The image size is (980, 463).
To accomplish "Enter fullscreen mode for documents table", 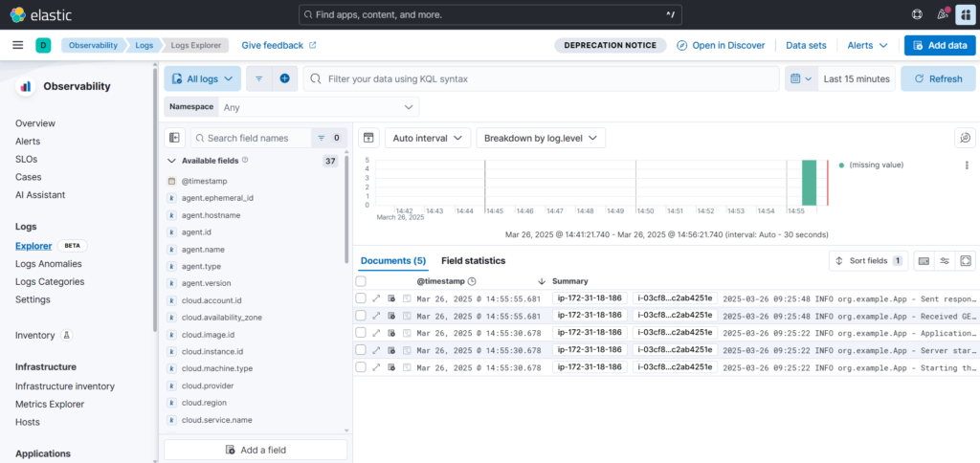I will (x=965, y=260).
